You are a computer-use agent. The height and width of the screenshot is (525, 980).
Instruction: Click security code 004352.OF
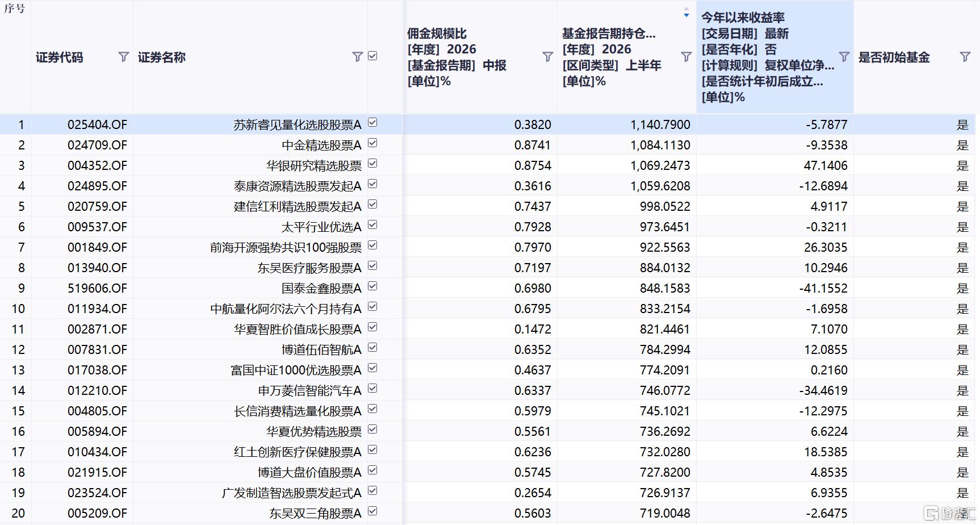(x=97, y=165)
